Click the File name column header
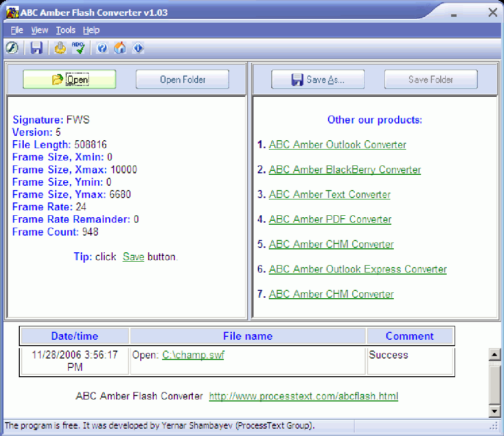 tap(248, 336)
